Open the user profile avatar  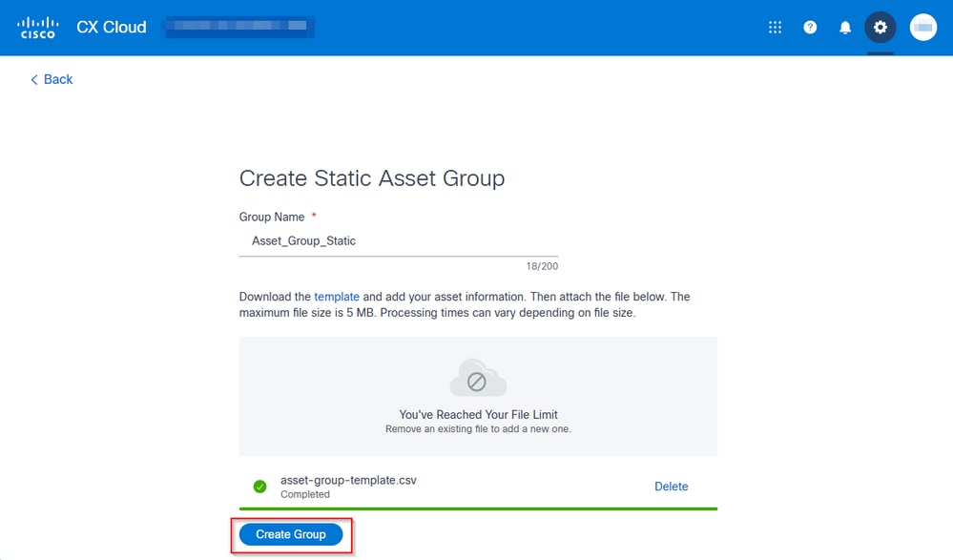[x=922, y=28]
